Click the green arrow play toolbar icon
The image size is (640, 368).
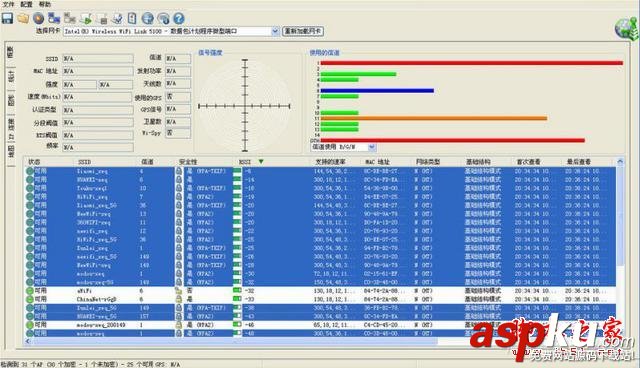coord(86,18)
